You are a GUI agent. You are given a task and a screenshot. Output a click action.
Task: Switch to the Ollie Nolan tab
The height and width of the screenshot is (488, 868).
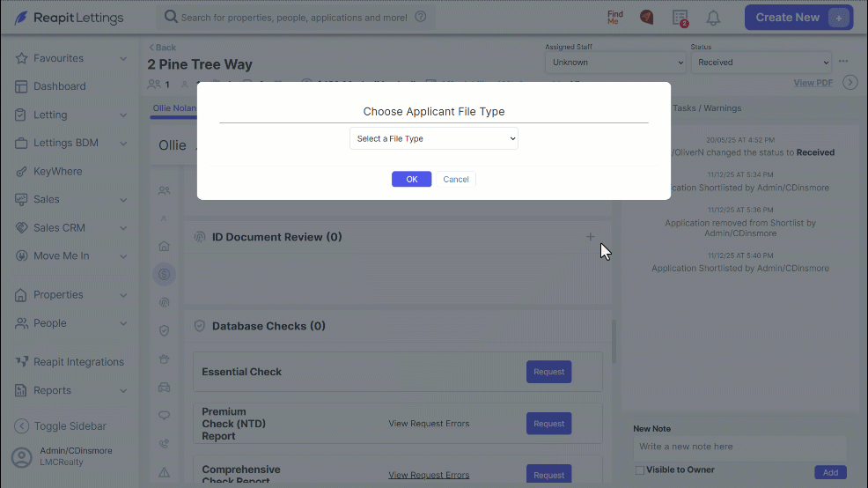pyautogui.click(x=174, y=108)
